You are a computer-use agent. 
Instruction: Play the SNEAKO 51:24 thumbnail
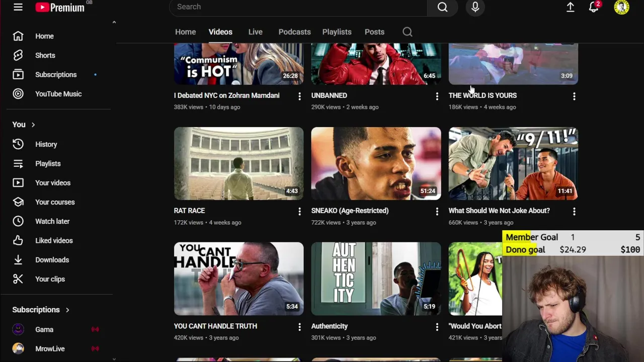pos(376,163)
